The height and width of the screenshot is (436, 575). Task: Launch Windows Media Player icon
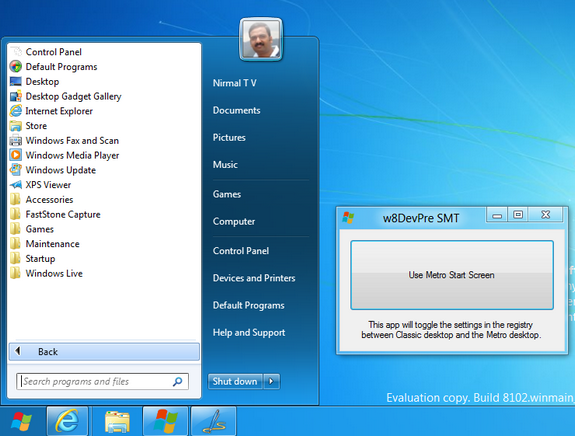16,155
